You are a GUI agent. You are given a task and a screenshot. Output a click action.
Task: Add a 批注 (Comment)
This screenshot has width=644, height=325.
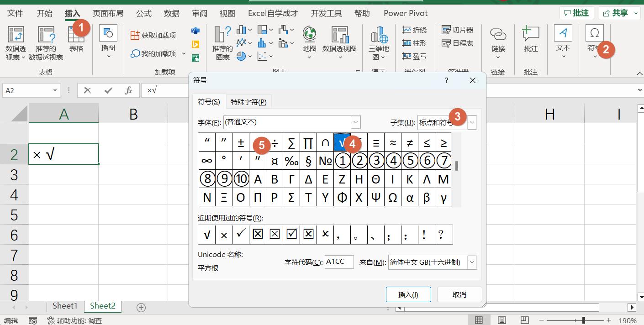530,41
